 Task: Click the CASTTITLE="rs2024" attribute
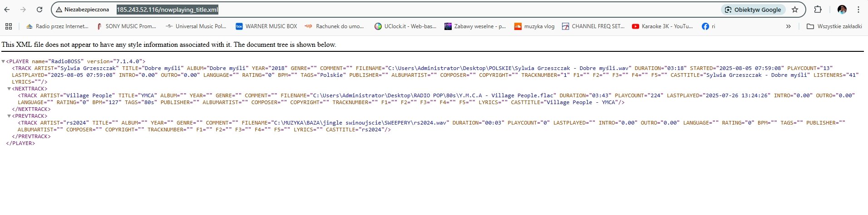pyautogui.click(x=355, y=130)
